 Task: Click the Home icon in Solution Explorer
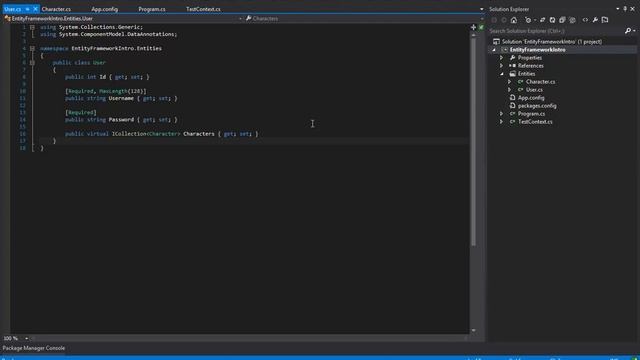514,20
